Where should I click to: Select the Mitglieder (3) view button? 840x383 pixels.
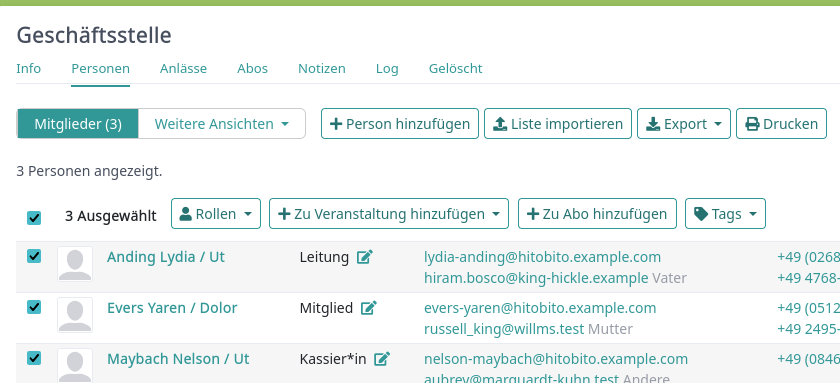(x=78, y=124)
